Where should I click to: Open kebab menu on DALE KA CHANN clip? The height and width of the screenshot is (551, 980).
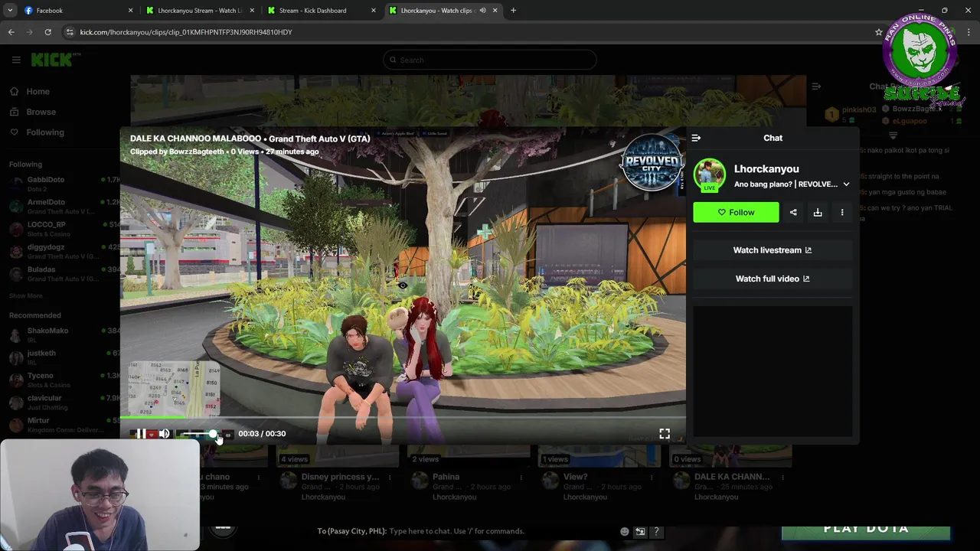782,477
